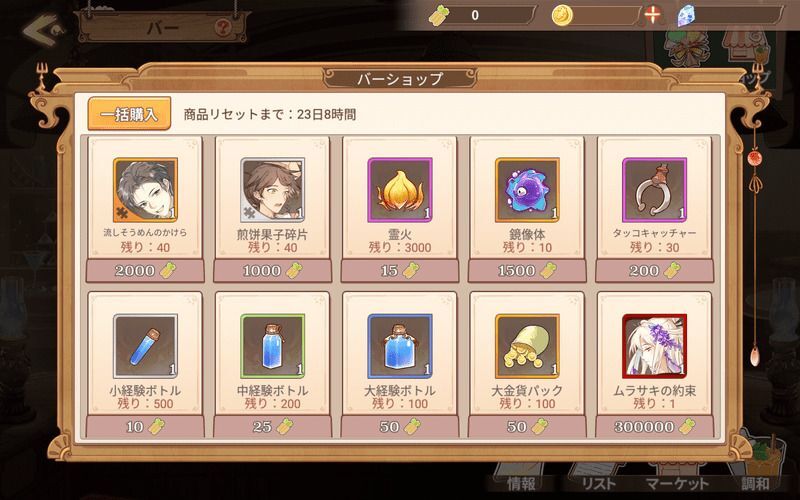Select the ムラサキの約束 character portrait
800x500 pixels.
point(655,346)
